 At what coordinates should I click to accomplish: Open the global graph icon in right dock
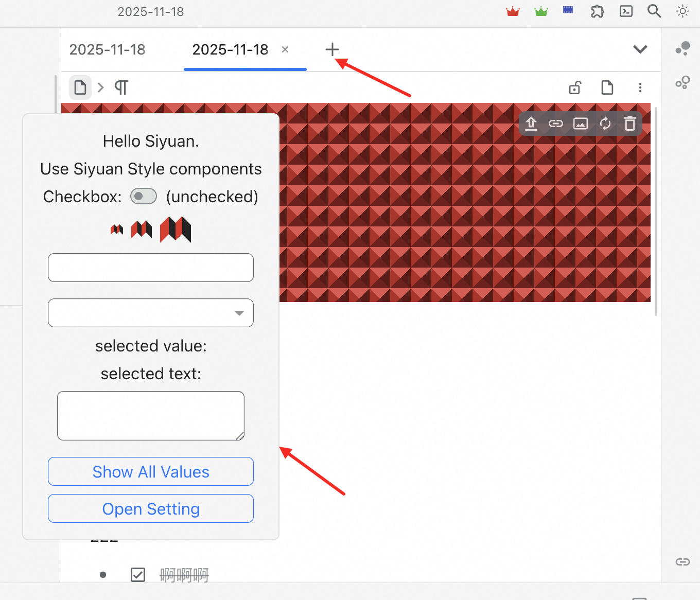(682, 82)
